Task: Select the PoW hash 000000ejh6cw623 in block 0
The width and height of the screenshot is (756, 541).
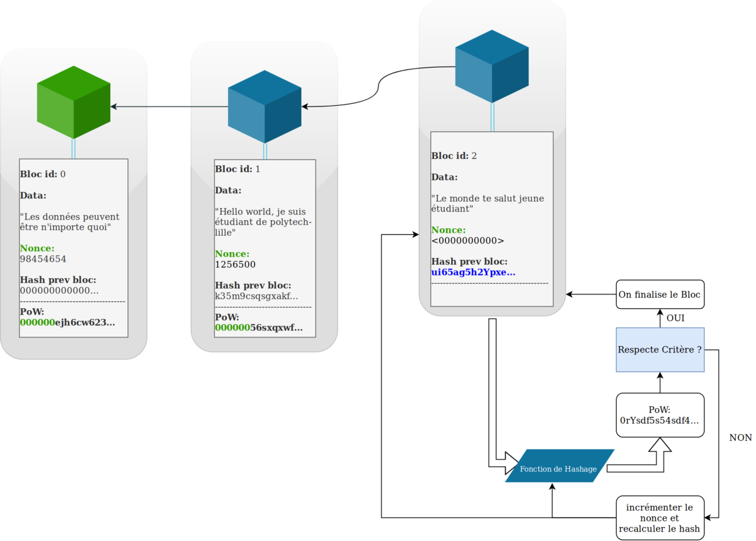Action: point(67,322)
